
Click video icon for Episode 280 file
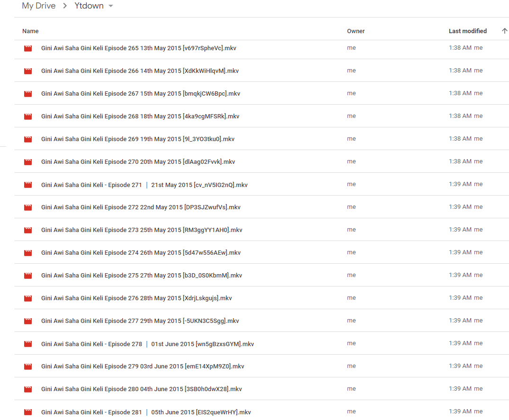tap(28, 389)
